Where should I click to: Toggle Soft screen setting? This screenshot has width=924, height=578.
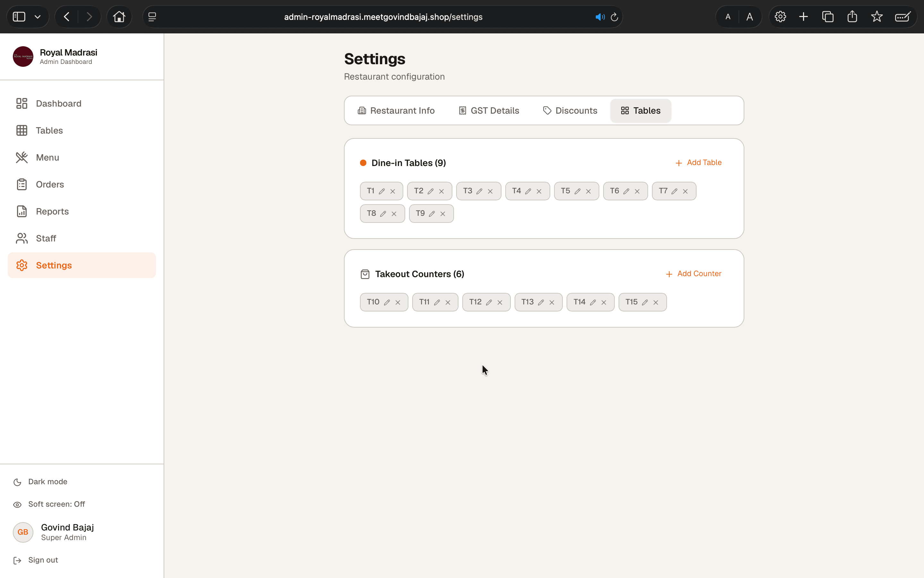coord(49,504)
